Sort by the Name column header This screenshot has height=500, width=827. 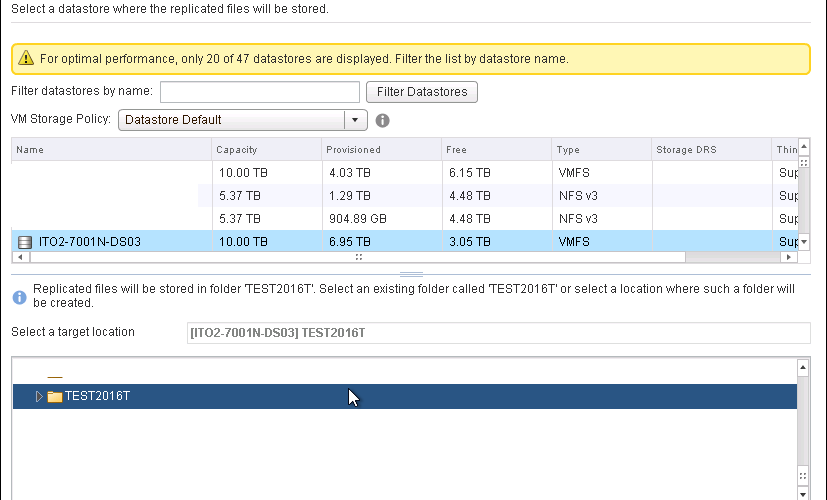click(111, 150)
